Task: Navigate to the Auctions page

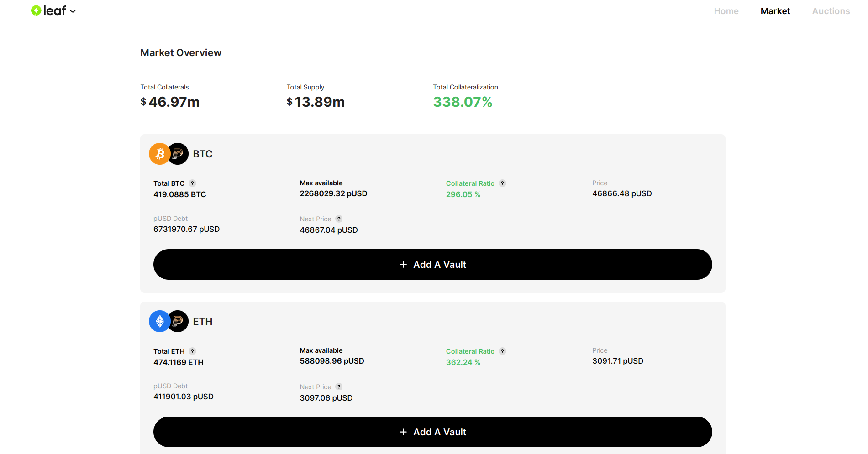Action: (831, 11)
